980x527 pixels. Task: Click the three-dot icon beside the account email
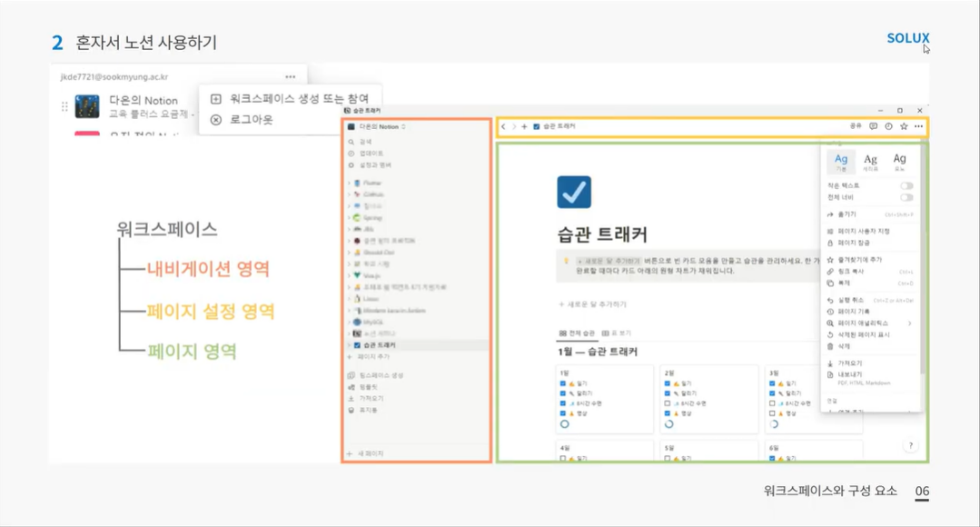290,77
